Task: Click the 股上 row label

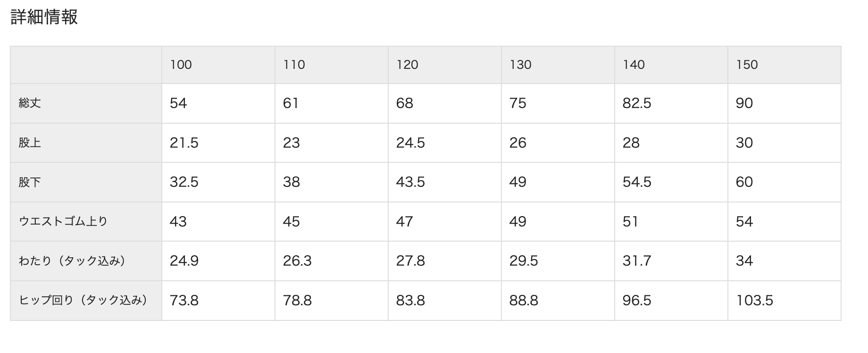Action: (30, 143)
